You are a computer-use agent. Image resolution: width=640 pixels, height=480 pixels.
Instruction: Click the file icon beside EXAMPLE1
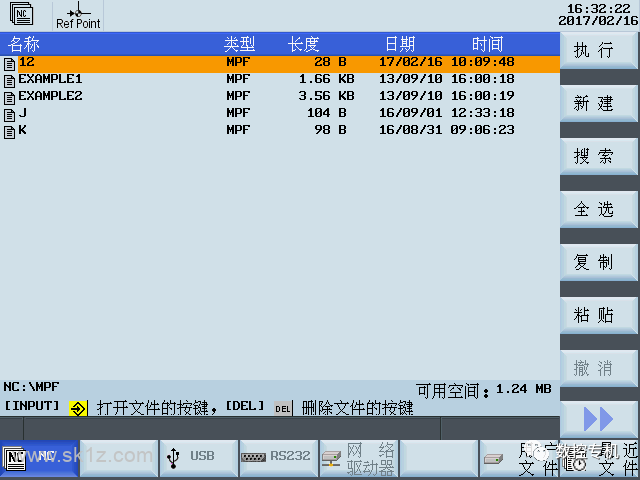9,81
